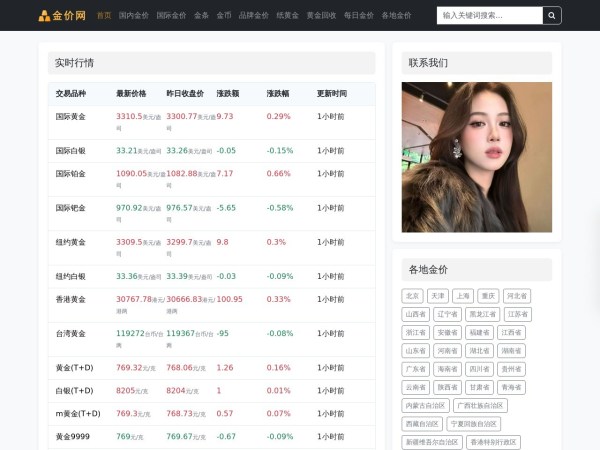
Task: Go to 国际金价 in the navigation
Action: click(x=171, y=16)
